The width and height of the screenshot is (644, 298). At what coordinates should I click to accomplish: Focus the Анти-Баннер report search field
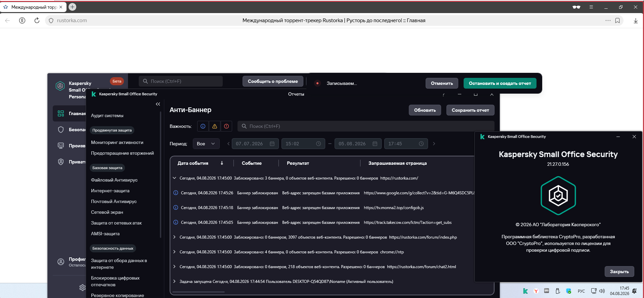click(x=366, y=126)
